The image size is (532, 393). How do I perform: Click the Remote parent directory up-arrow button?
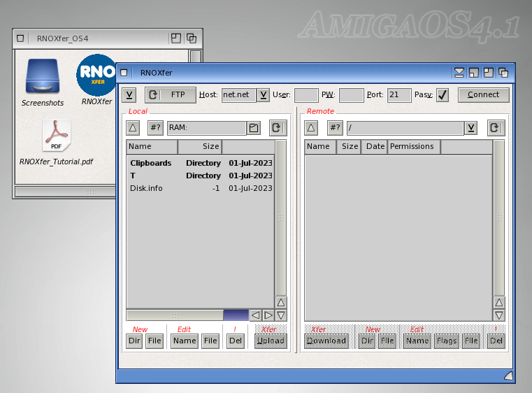312,128
